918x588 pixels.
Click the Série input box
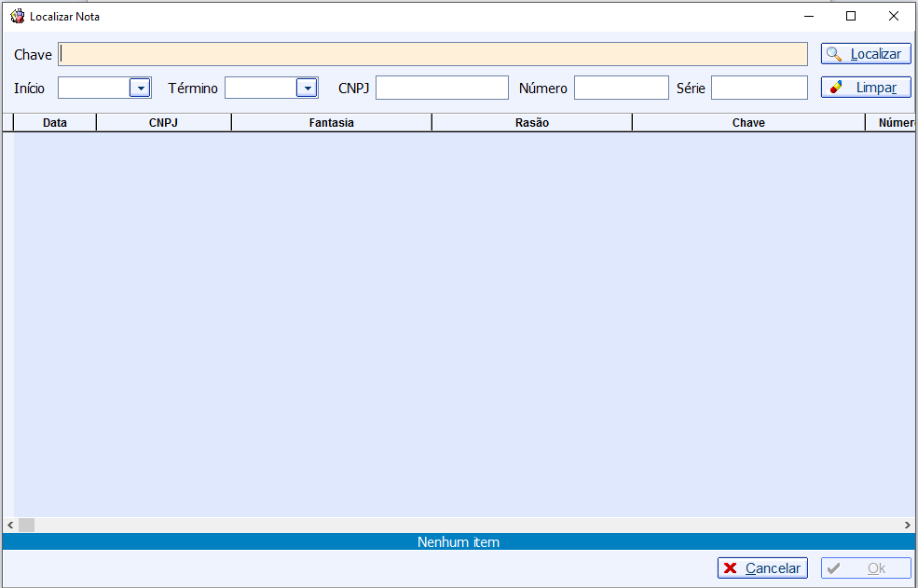click(x=759, y=88)
